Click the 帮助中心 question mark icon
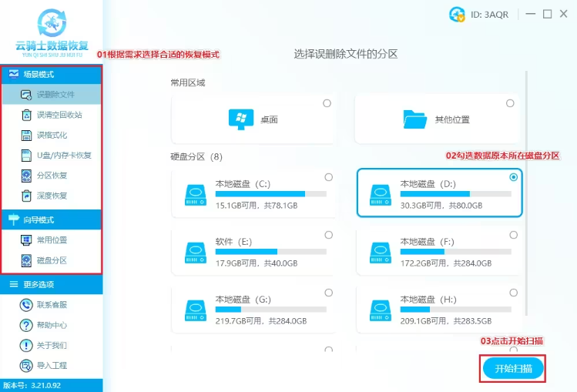577x392 pixels. [26, 325]
